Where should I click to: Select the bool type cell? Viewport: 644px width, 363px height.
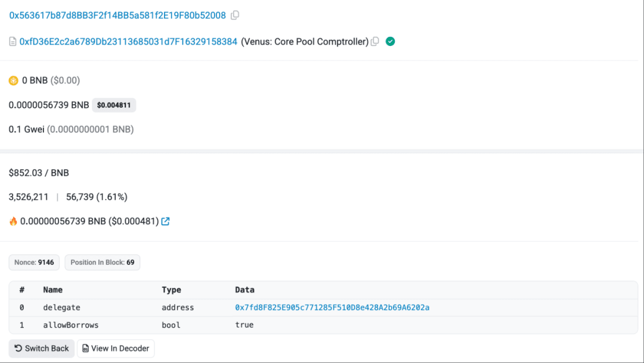tap(171, 325)
